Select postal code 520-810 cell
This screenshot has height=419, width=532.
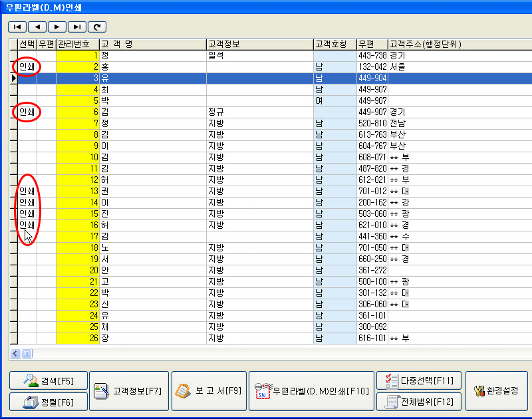372,124
